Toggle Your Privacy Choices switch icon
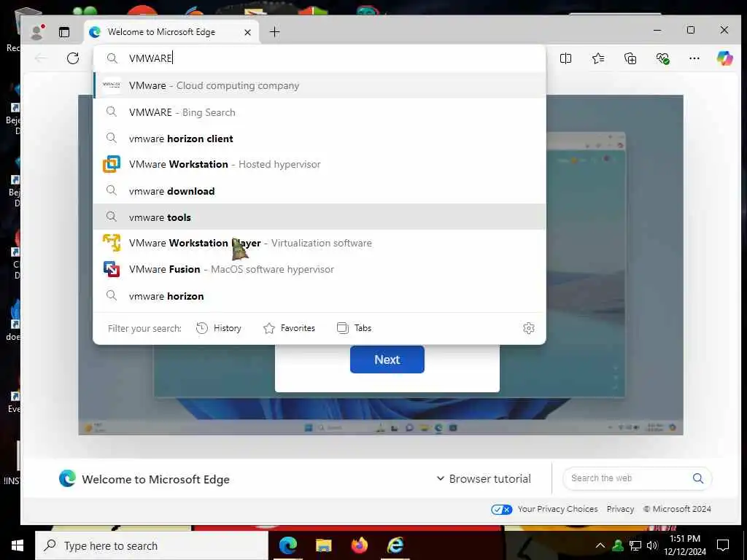Screen dimensions: 747x560 pyautogui.click(x=501, y=509)
